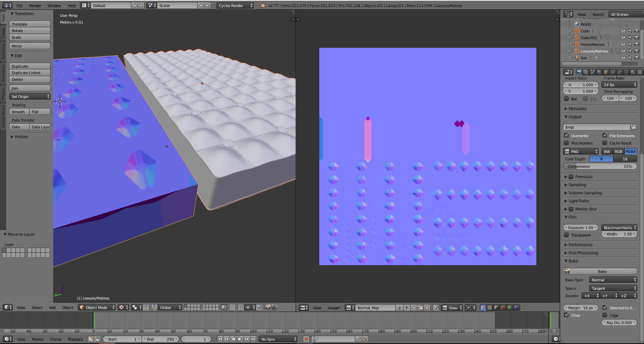Hide Cube in outliner via eye icon
This screenshot has height=344, width=644.
coord(623,31)
